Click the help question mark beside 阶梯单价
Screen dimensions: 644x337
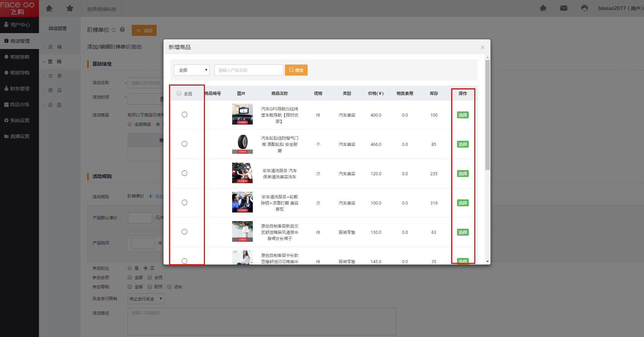coord(122,30)
